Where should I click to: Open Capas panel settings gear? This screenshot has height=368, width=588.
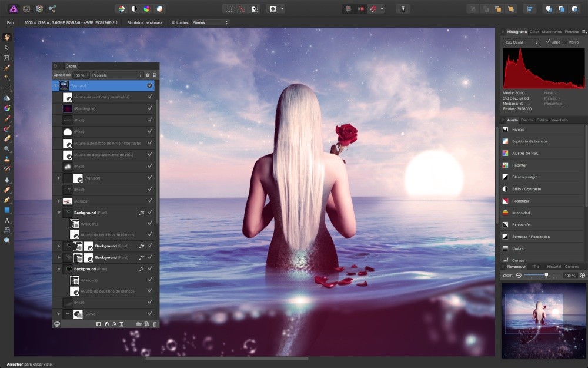148,75
